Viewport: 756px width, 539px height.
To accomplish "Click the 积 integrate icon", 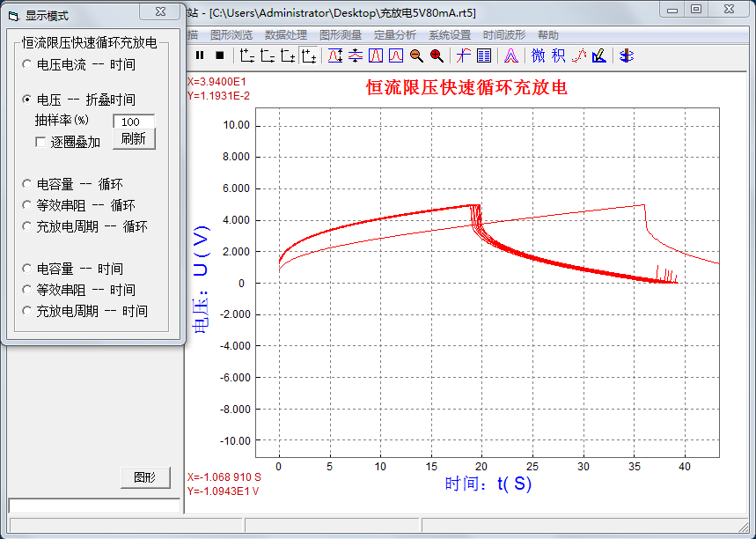I will [559, 55].
